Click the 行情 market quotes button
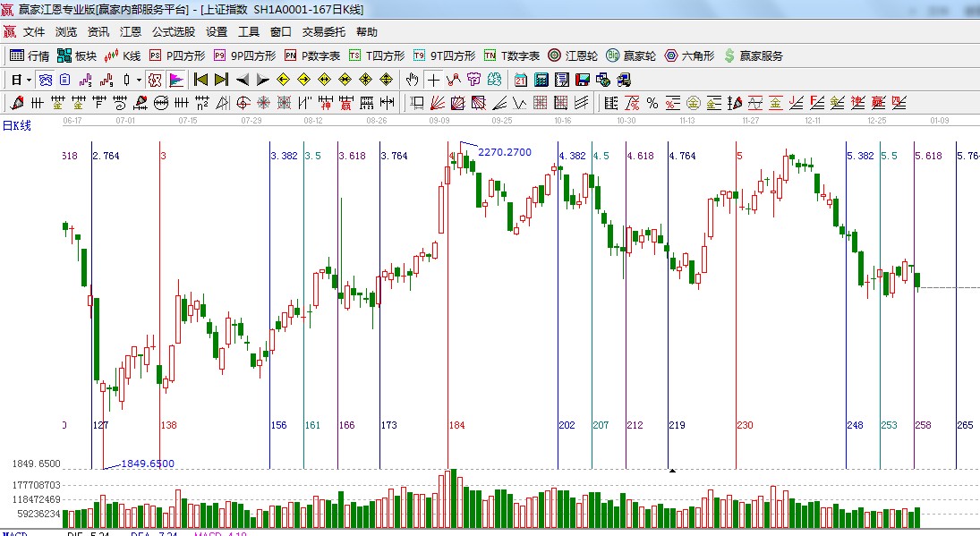Image resolution: width=980 pixels, height=536 pixels. click(30, 55)
